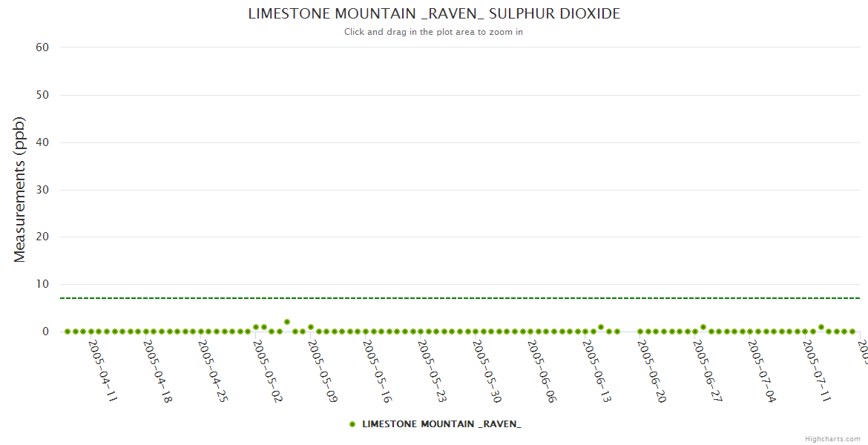Select the first data point on the left
Image resolution: width=868 pixels, height=445 pixels.
68,332
